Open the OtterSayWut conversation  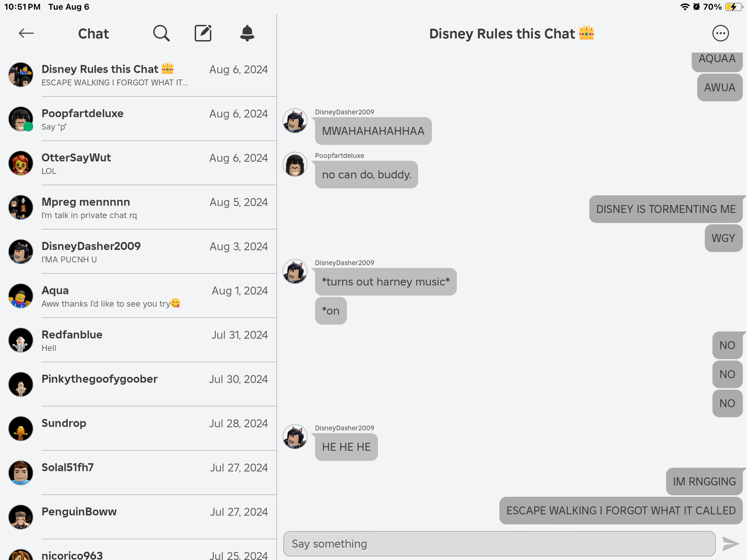tap(138, 163)
